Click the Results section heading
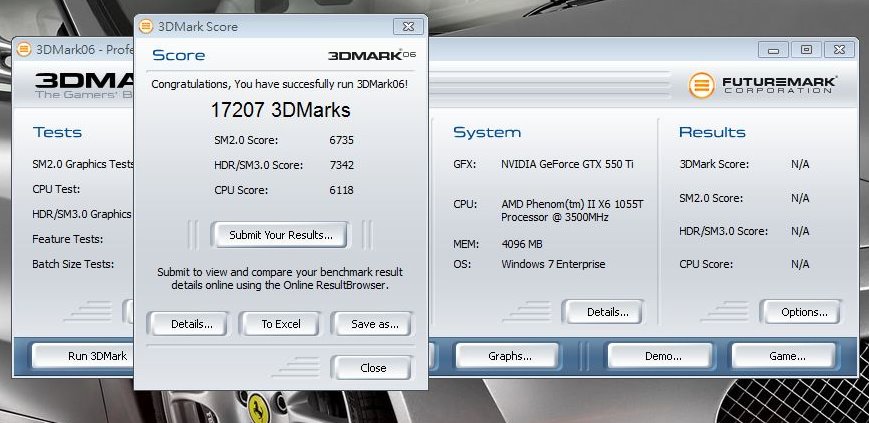Image resolution: width=869 pixels, height=423 pixels. [x=712, y=132]
